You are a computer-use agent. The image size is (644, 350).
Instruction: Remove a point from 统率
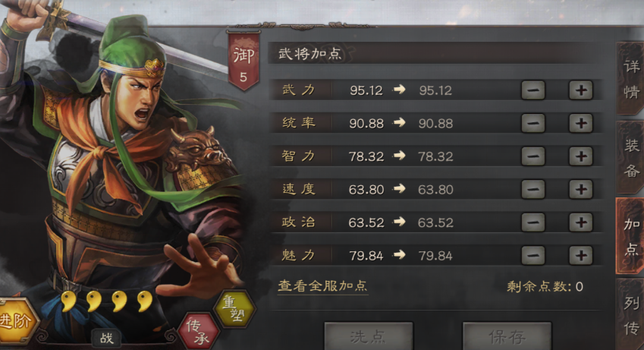(533, 123)
